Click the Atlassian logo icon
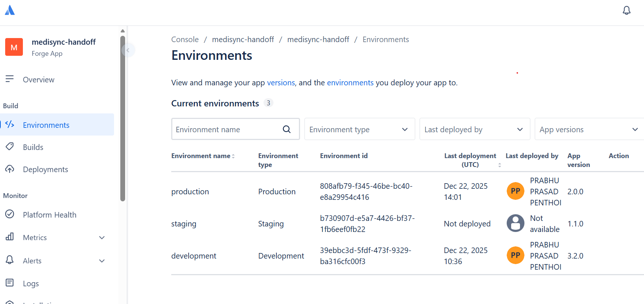Screen dimensions: 644x304 [x=10, y=10]
